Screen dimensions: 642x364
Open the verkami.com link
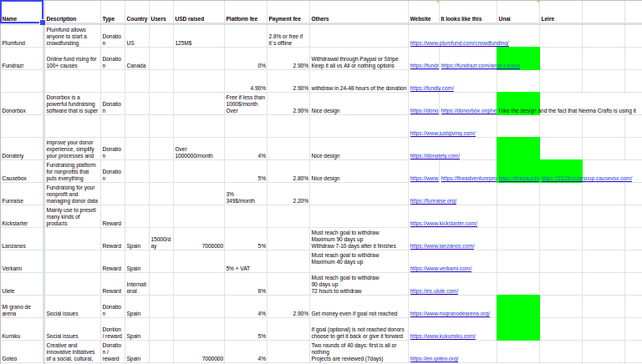[441, 268]
